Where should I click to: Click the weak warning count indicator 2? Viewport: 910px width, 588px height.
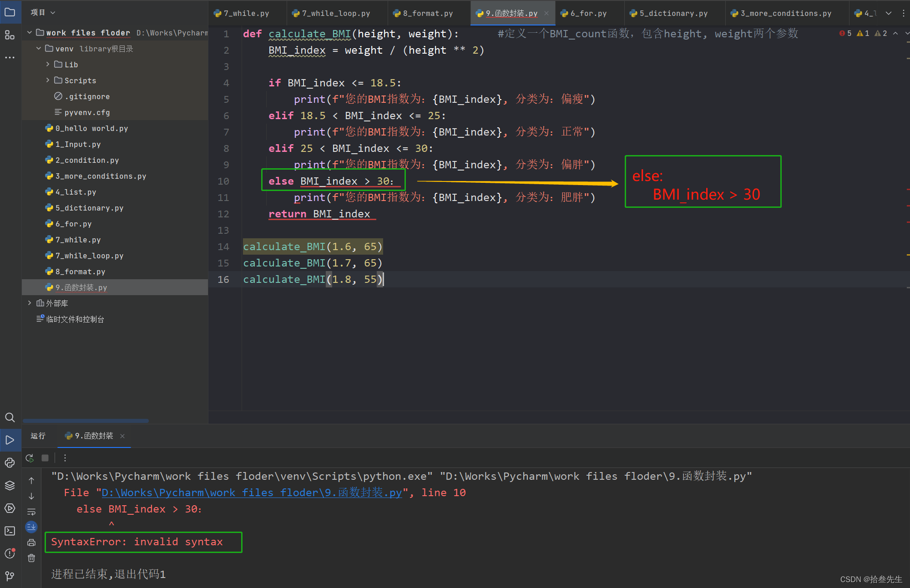pyautogui.click(x=881, y=33)
